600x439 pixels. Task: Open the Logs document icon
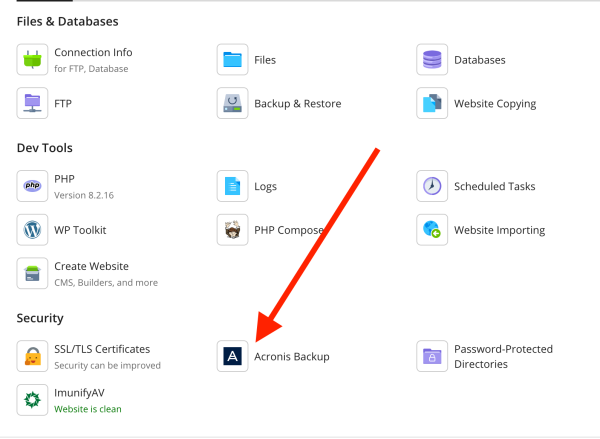tap(233, 186)
